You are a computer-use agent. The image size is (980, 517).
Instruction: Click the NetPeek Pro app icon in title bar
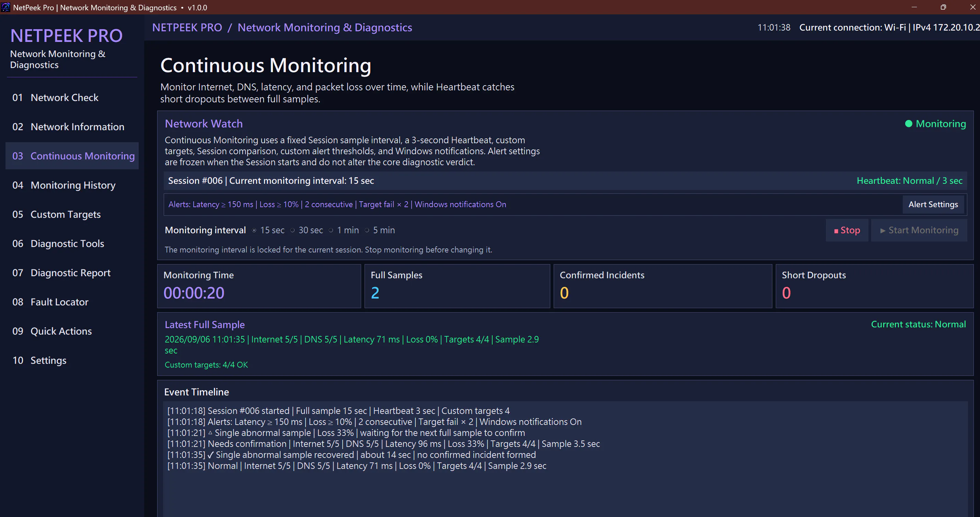[x=6, y=7]
